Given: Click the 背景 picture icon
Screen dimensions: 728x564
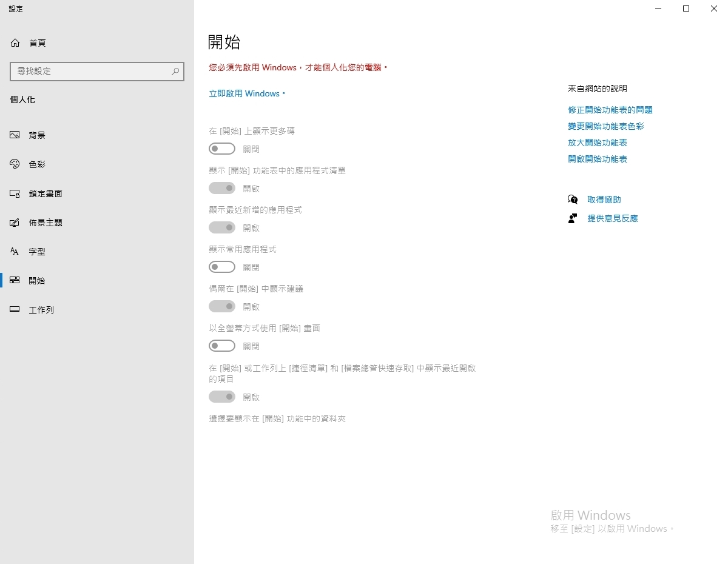Looking at the screenshot, I should pos(15,135).
